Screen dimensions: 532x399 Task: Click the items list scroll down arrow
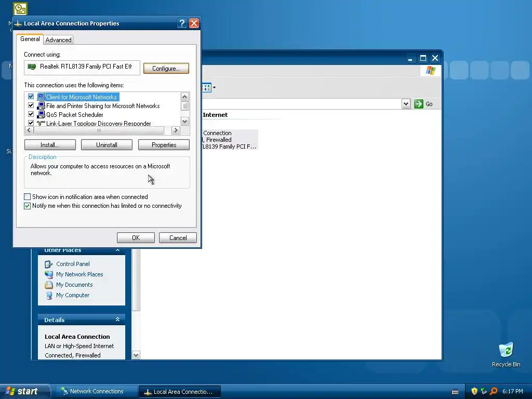pyautogui.click(x=184, y=121)
